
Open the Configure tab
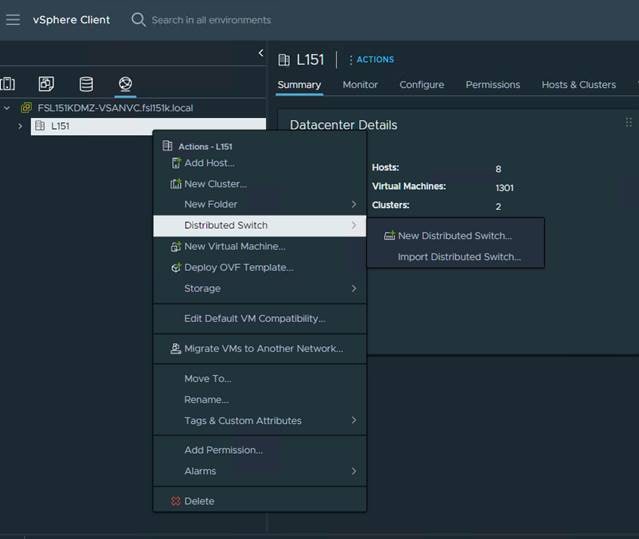422,85
